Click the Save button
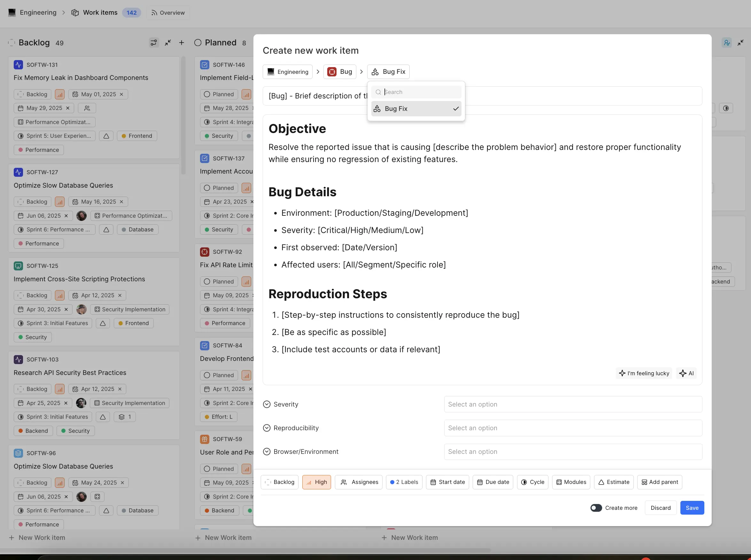This screenshot has height=560, width=751. pos(692,508)
